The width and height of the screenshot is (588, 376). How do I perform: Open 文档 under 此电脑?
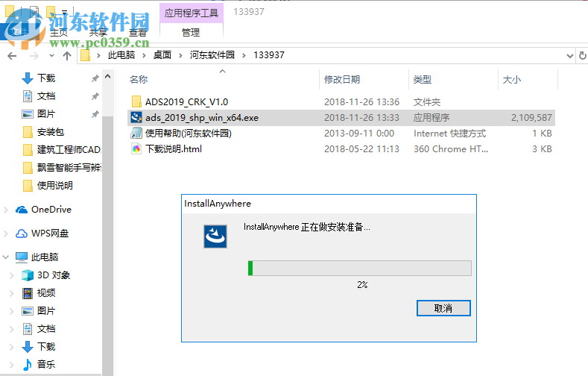(46, 329)
